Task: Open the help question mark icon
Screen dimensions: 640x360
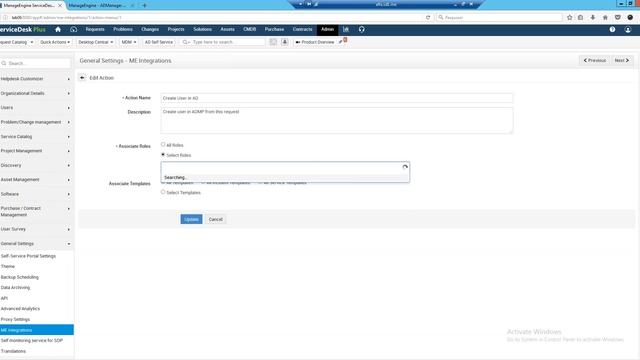Action: coord(612,29)
